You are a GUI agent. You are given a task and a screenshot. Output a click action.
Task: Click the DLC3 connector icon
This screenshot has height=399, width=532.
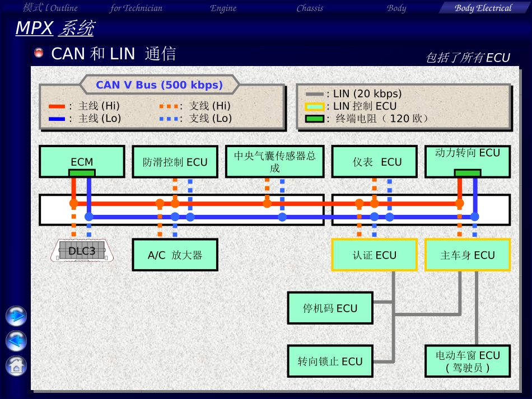[x=82, y=251]
